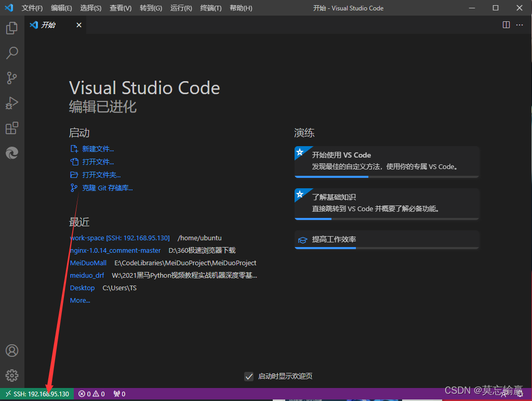Open the 开始使用 VS Code walkthrough

pyautogui.click(x=387, y=162)
